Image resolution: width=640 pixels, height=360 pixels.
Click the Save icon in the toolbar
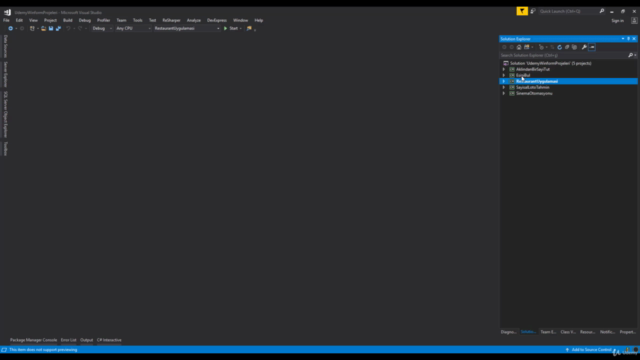[51, 28]
